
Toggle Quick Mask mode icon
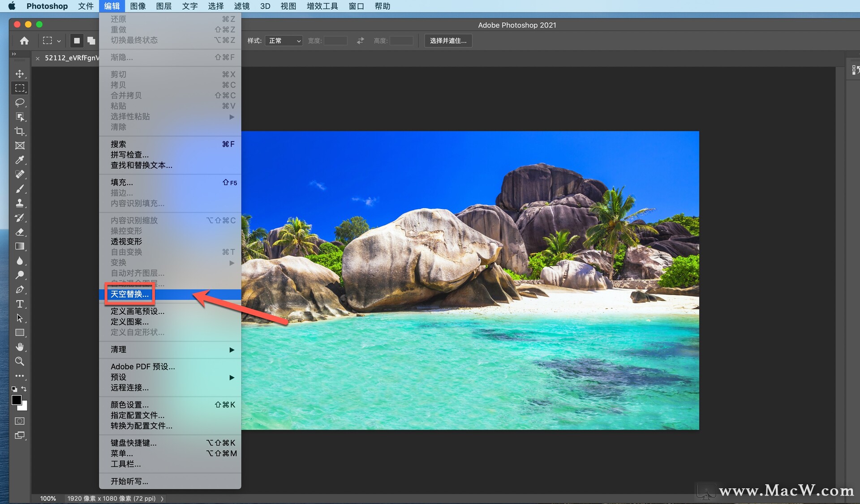click(x=20, y=421)
